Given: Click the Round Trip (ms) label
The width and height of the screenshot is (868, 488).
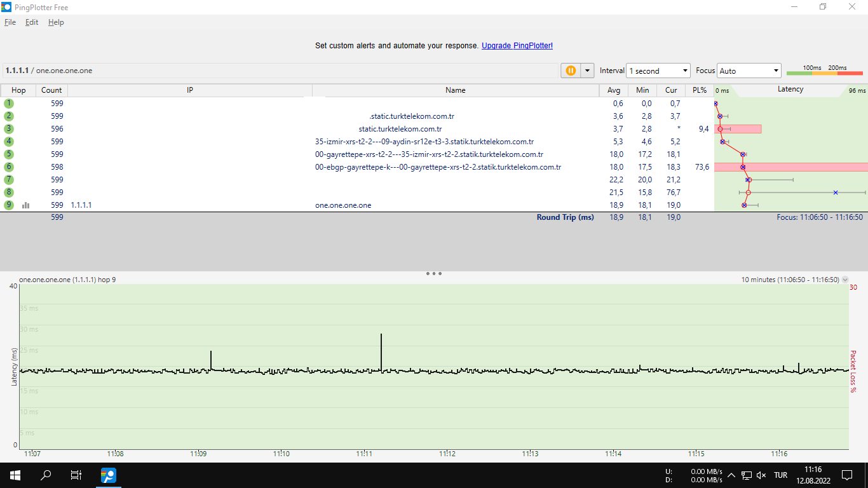Looking at the screenshot, I should click(566, 217).
